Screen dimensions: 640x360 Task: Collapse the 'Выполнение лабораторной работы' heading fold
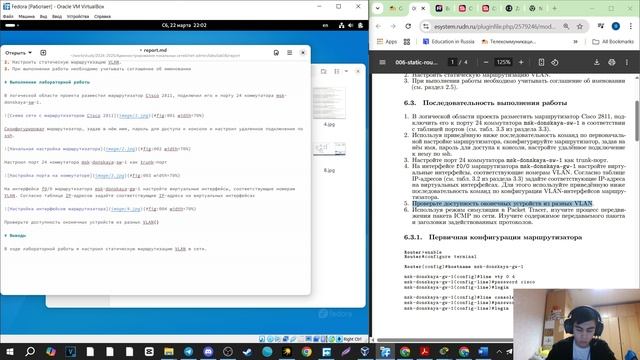pos(6,82)
